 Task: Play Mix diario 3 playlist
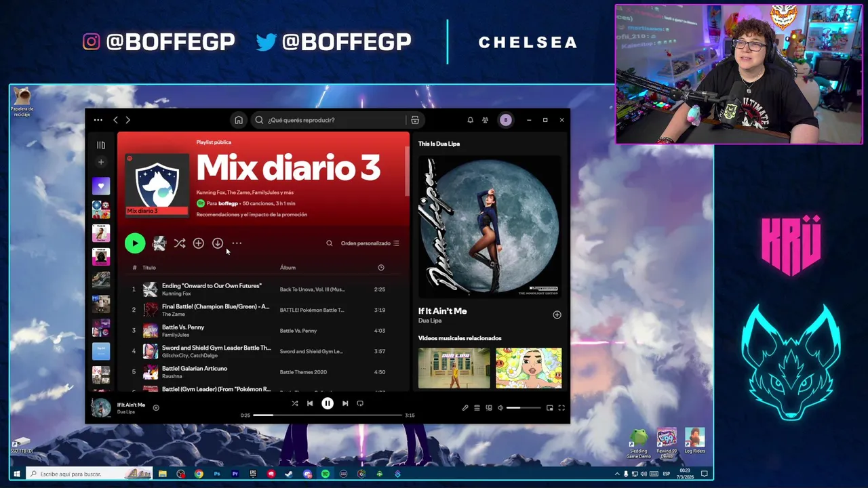click(135, 243)
